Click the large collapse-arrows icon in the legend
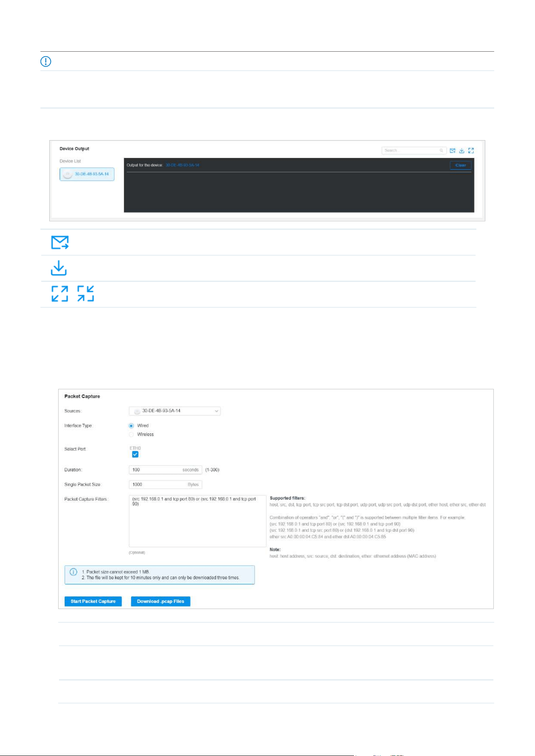 [86, 294]
